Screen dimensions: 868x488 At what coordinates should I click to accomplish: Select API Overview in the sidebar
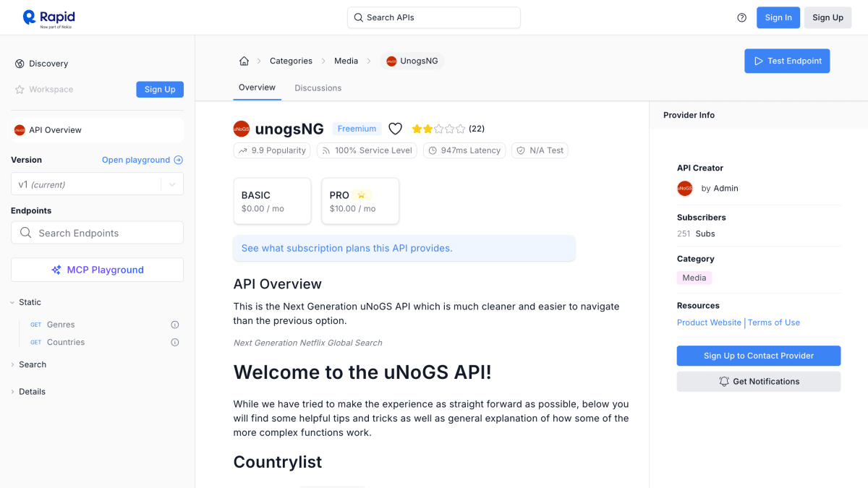97,130
